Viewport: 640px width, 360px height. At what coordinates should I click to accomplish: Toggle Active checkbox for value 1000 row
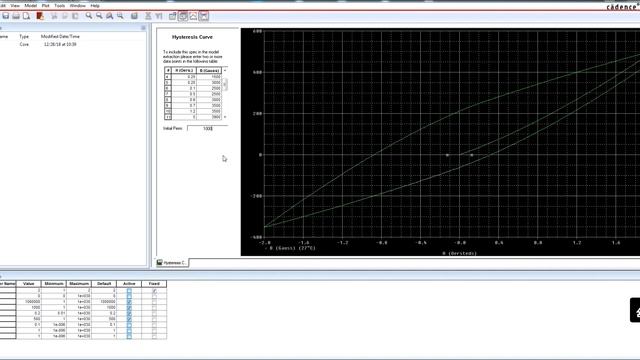(x=129, y=307)
